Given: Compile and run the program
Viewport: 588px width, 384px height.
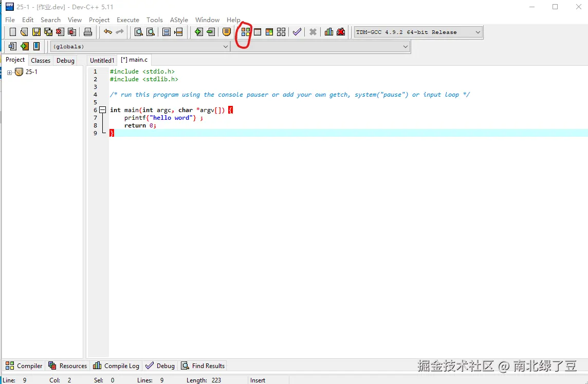Looking at the screenshot, I should click(269, 32).
